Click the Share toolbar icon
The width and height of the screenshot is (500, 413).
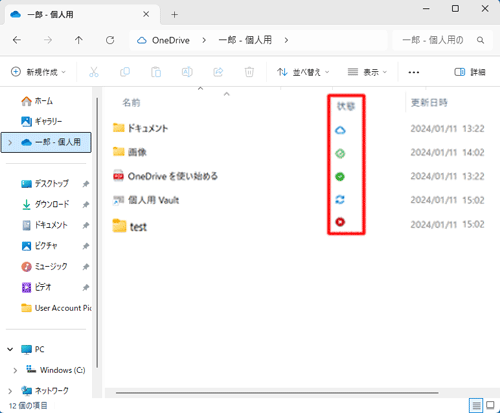click(x=218, y=72)
